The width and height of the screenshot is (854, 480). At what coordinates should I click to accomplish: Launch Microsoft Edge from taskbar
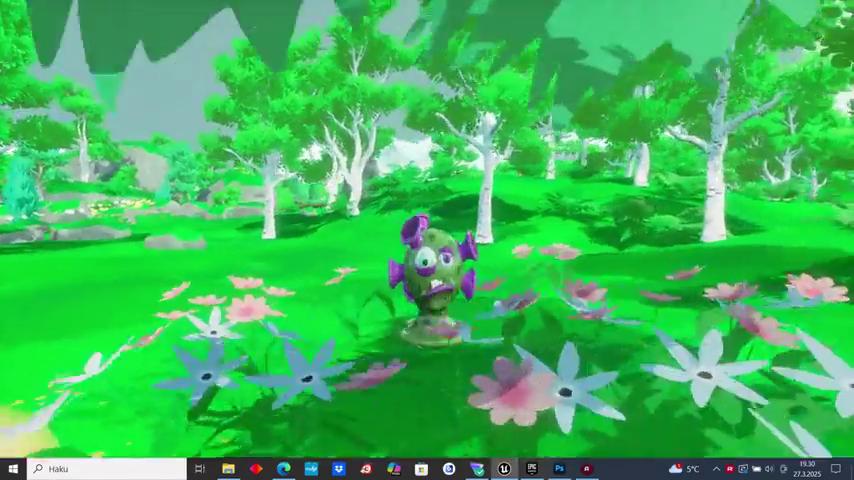pos(283,469)
